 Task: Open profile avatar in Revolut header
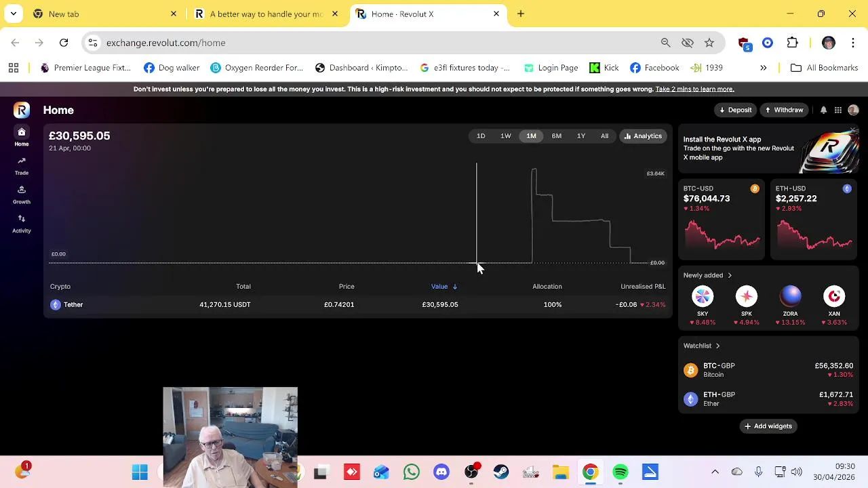click(x=853, y=110)
